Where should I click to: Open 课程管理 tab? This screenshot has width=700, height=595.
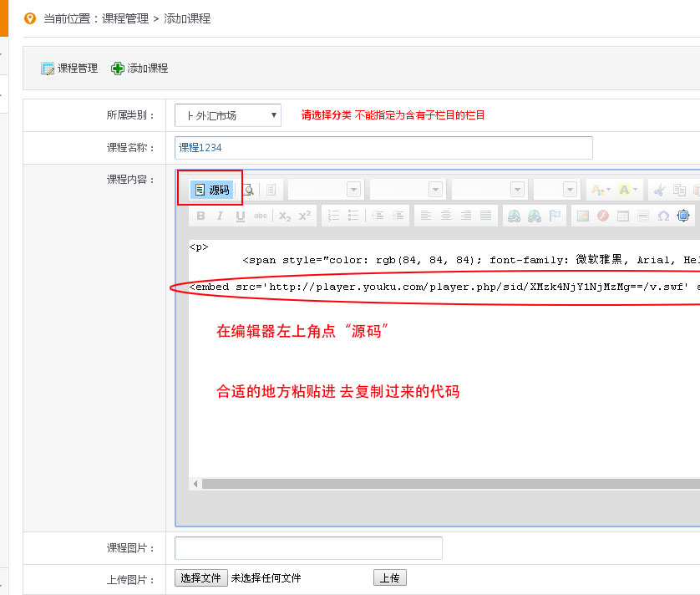coord(69,69)
